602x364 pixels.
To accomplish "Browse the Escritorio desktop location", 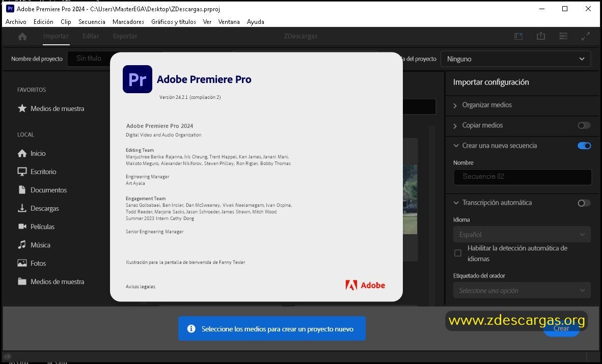I will 37,172.
